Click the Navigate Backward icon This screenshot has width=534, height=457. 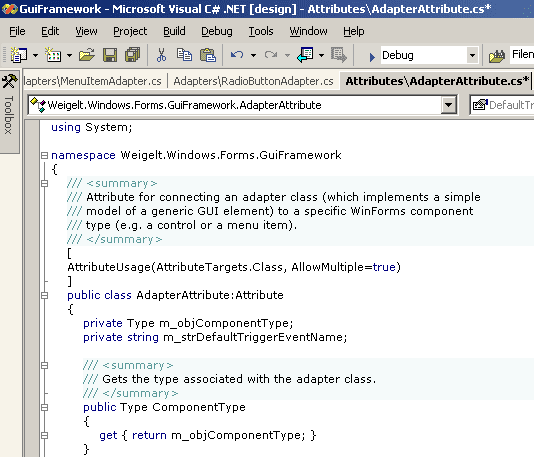tap(305, 55)
